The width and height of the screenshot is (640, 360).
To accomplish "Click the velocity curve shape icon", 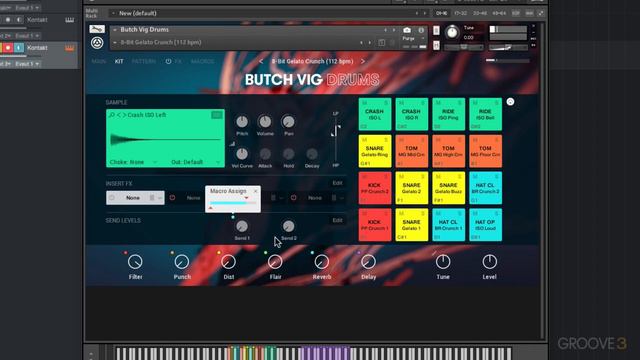I will pyautogui.click(x=232, y=144).
